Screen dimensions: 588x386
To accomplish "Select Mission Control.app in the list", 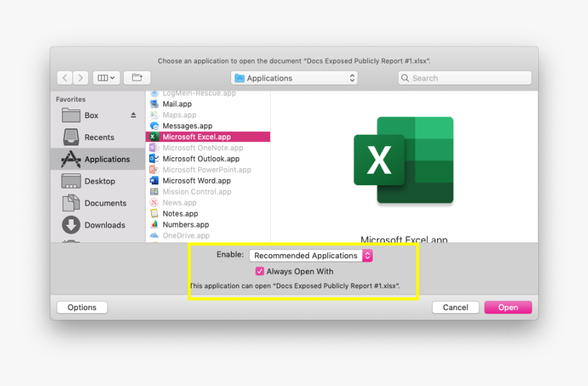I will tap(208, 191).
